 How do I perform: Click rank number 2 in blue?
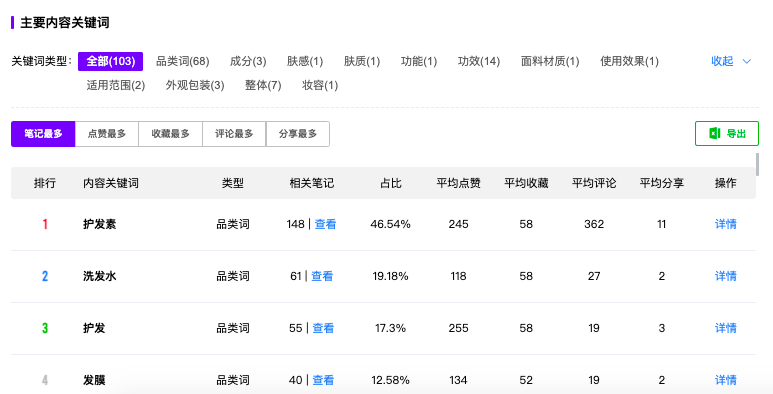click(45, 276)
